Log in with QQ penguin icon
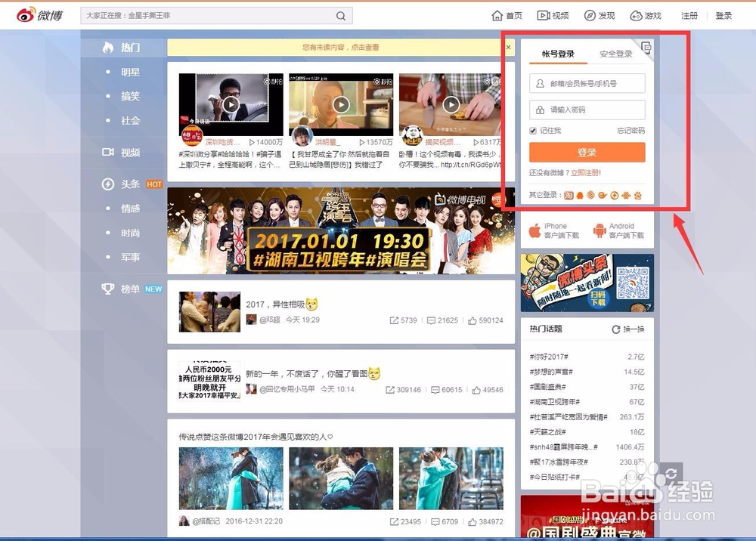 (580, 195)
